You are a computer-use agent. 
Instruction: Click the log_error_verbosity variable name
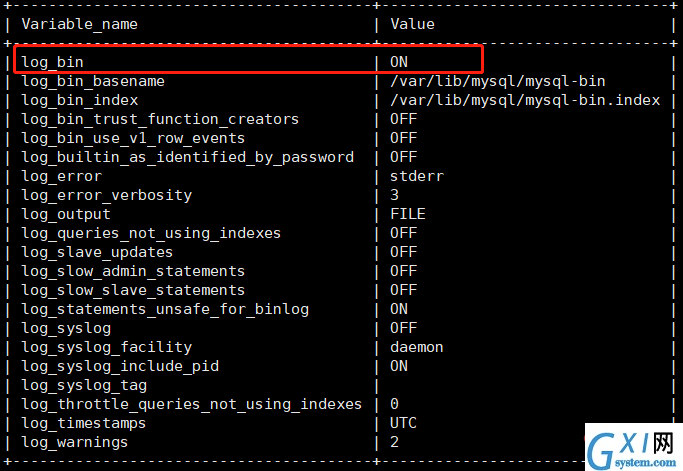click(x=106, y=195)
